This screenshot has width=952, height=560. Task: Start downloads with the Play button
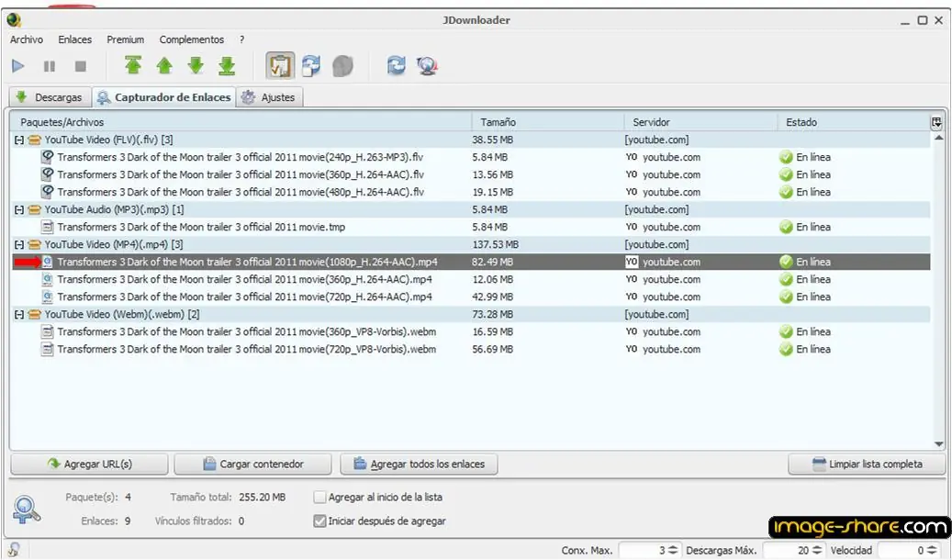[x=18, y=65]
